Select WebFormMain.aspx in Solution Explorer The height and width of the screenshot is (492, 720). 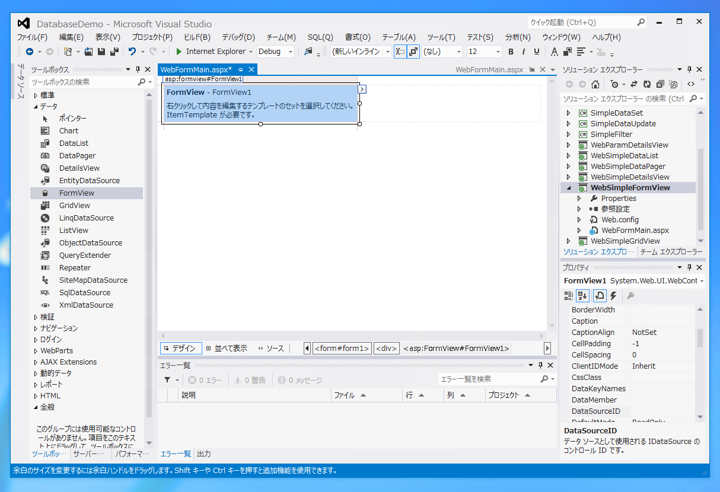pyautogui.click(x=635, y=230)
